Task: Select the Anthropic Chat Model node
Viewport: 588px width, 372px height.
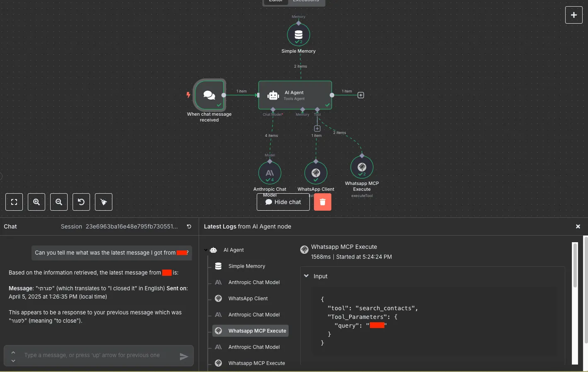Action: tap(270, 173)
